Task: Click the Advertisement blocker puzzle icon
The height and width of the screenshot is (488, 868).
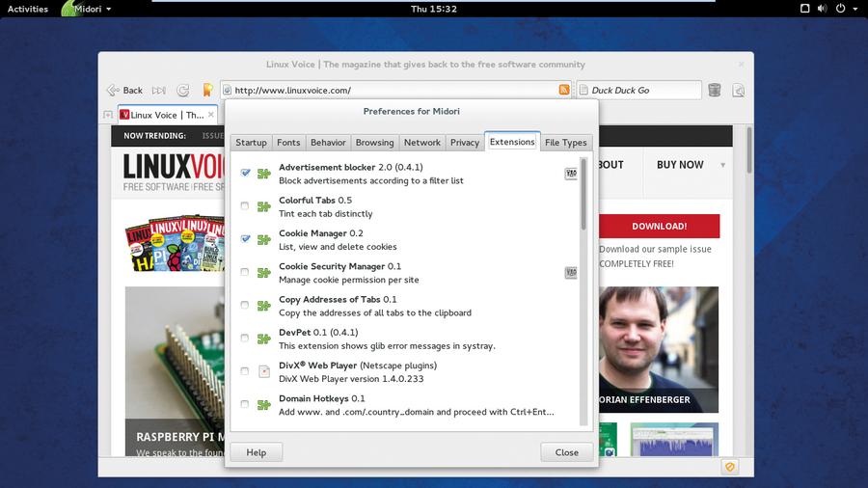Action: click(264, 174)
